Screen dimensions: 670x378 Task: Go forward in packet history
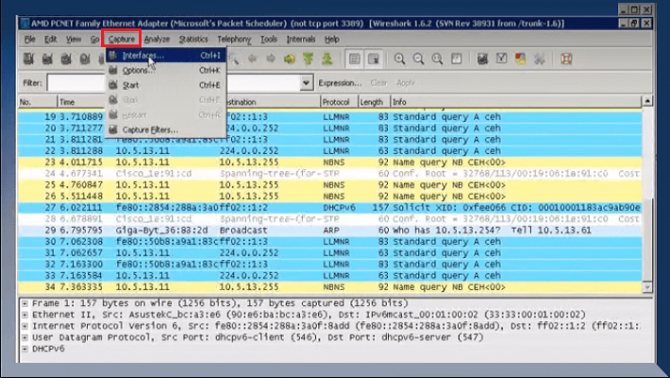click(271, 59)
